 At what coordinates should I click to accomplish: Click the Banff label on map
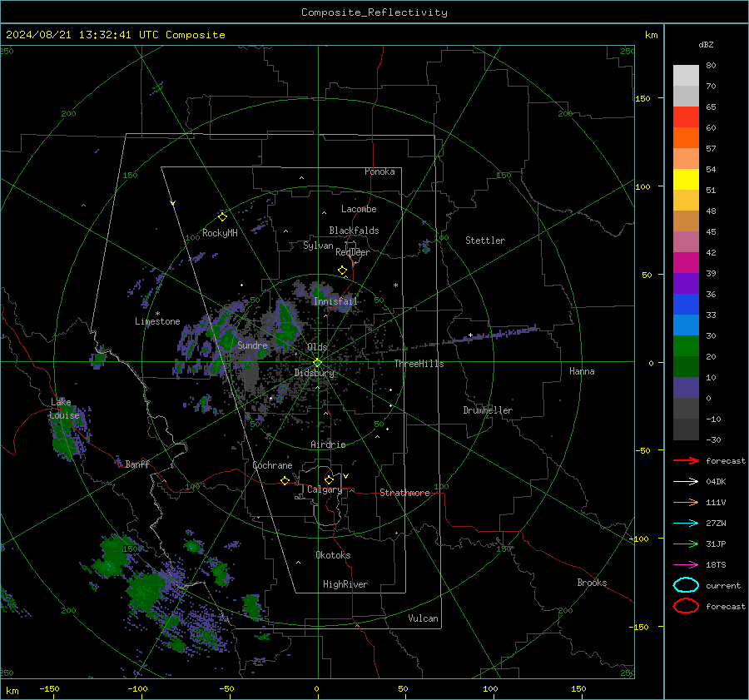(x=137, y=464)
